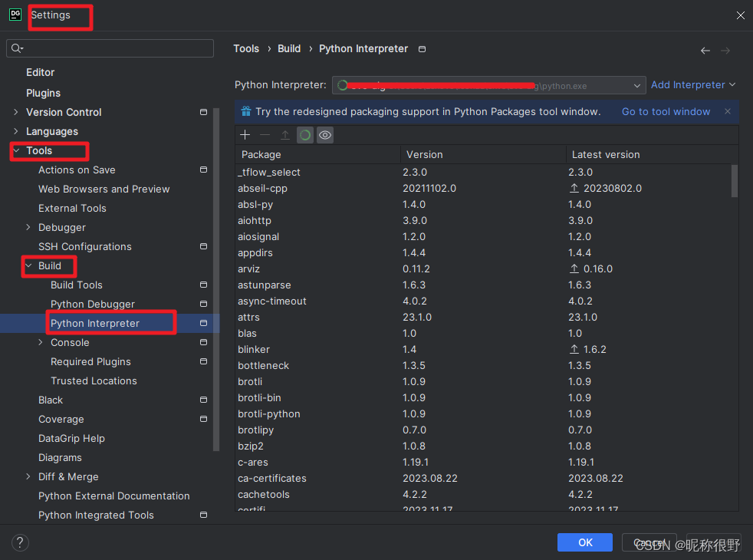
Task: Select the ca-certificates package row
Action: [x=483, y=479]
